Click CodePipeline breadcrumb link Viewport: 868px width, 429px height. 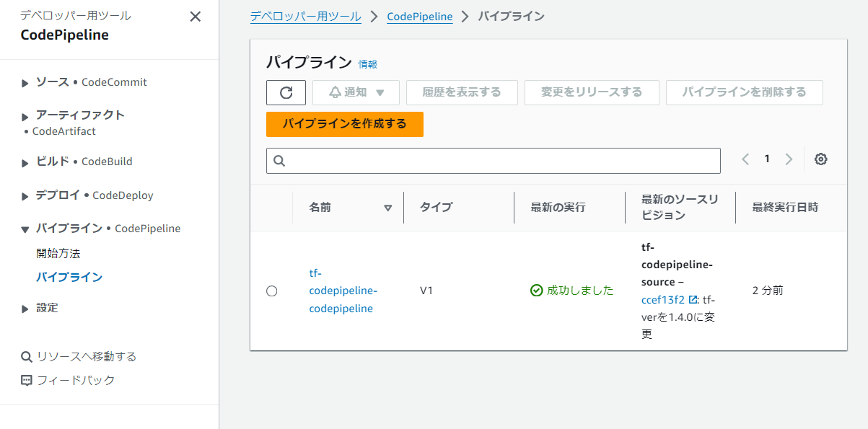click(420, 16)
